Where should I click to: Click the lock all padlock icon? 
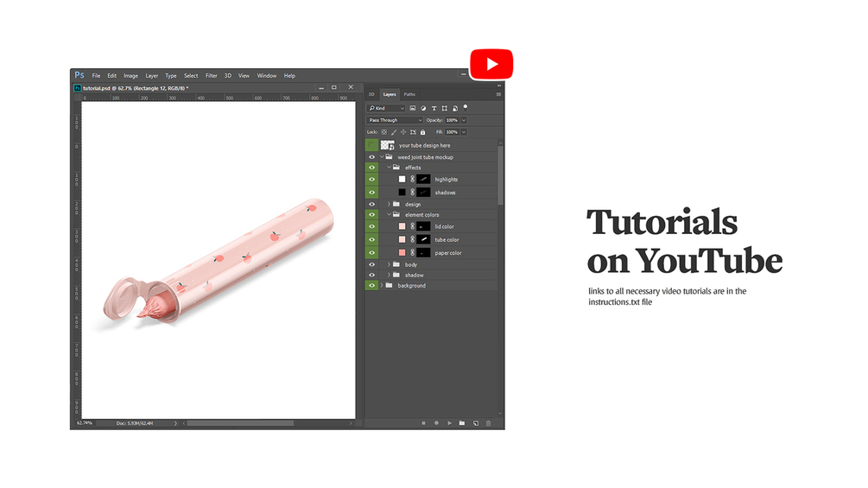(x=423, y=132)
